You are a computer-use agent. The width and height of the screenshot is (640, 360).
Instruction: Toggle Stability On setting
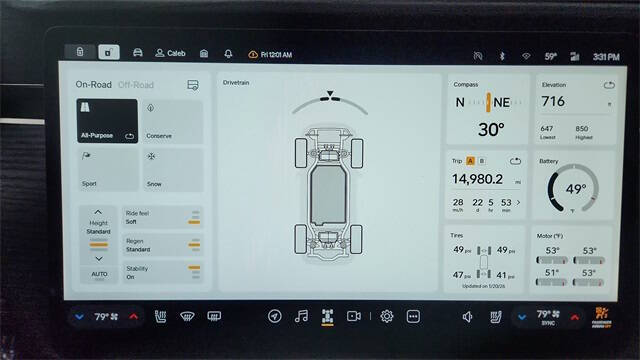click(163, 273)
